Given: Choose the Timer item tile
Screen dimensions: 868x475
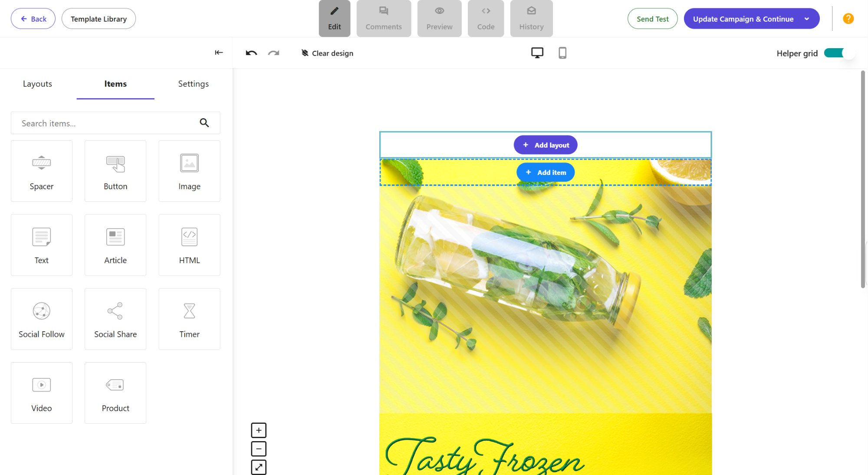Looking at the screenshot, I should point(189,319).
